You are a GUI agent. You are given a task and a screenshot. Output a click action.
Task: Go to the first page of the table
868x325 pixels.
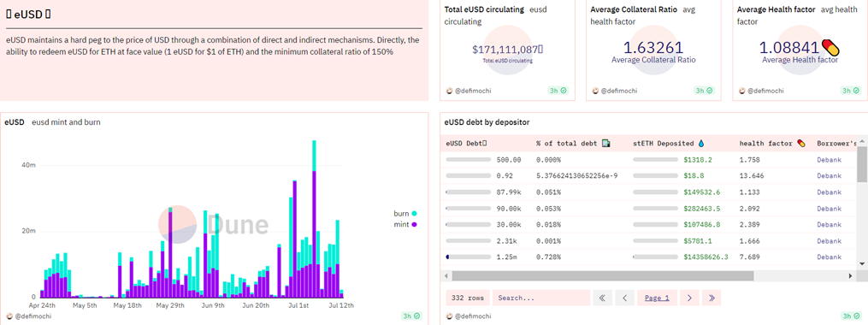coord(602,298)
